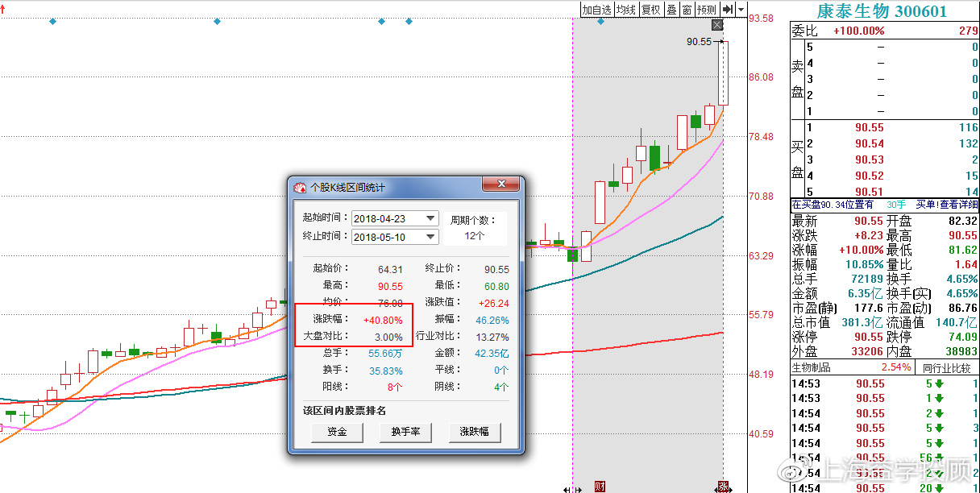Toggle 复权 price adjustment
Image resolution: width=980 pixels, height=493 pixels.
click(x=651, y=10)
